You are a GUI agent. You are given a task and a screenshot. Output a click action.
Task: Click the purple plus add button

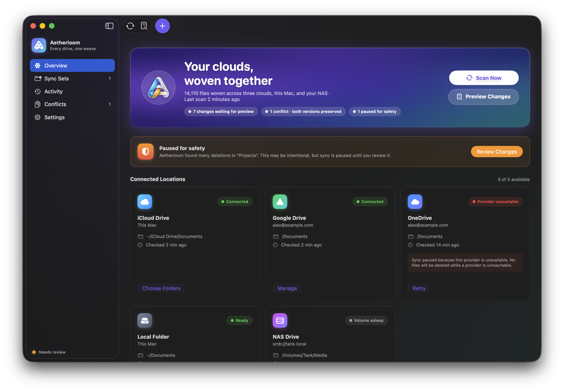(162, 26)
